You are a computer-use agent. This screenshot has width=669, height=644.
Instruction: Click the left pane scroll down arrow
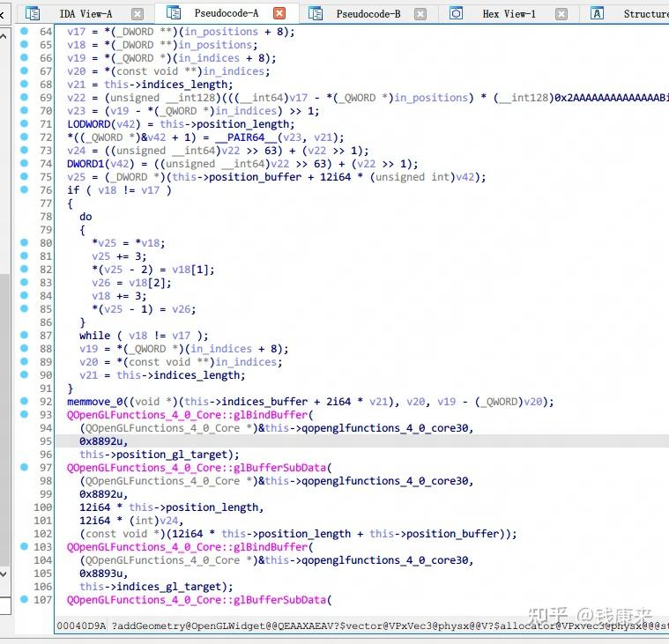pyautogui.click(x=4, y=574)
